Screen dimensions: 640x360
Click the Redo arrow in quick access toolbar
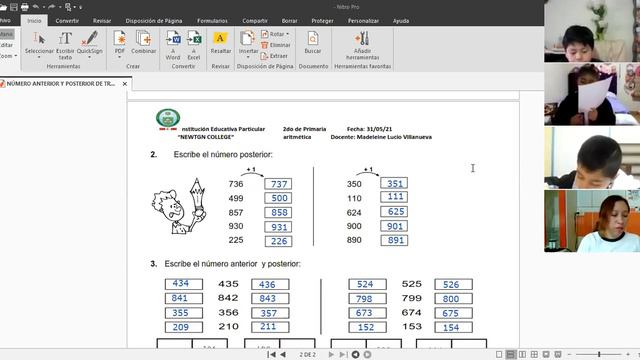(x=51, y=7)
